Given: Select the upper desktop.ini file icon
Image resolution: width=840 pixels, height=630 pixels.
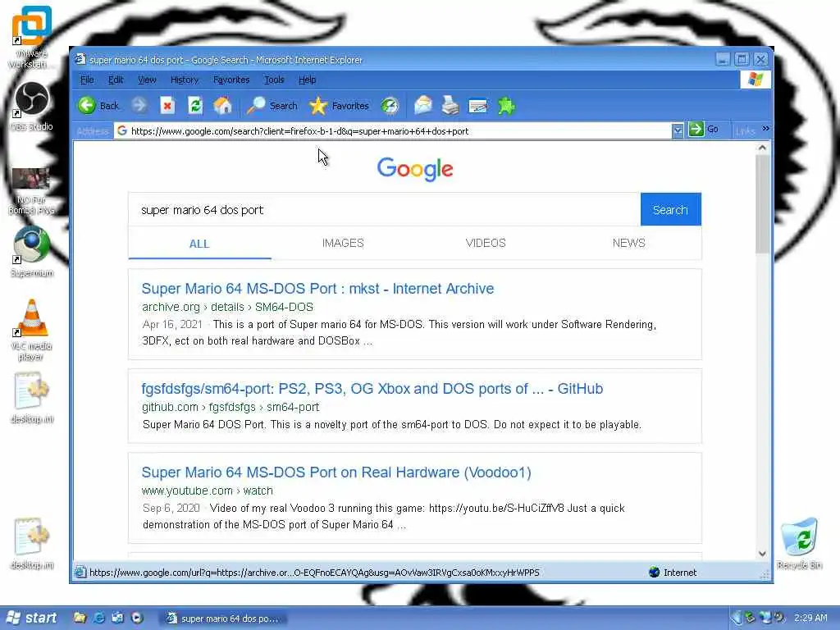Looking at the screenshot, I should pos(32,397).
